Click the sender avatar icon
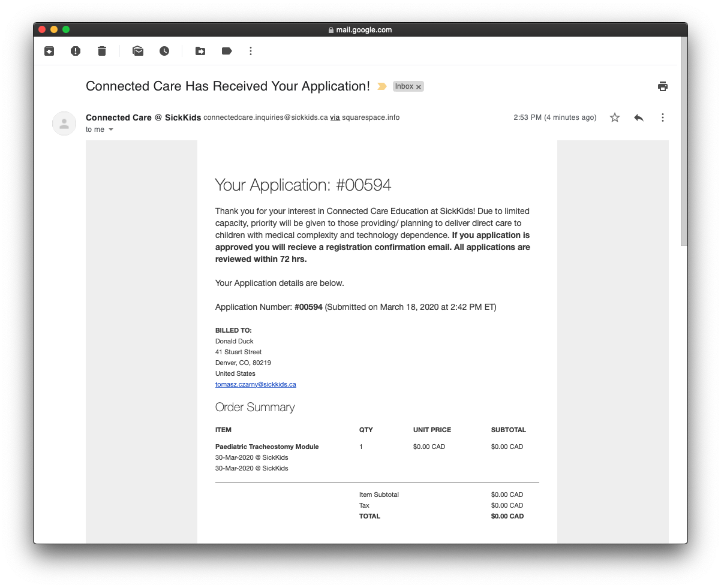 64,123
